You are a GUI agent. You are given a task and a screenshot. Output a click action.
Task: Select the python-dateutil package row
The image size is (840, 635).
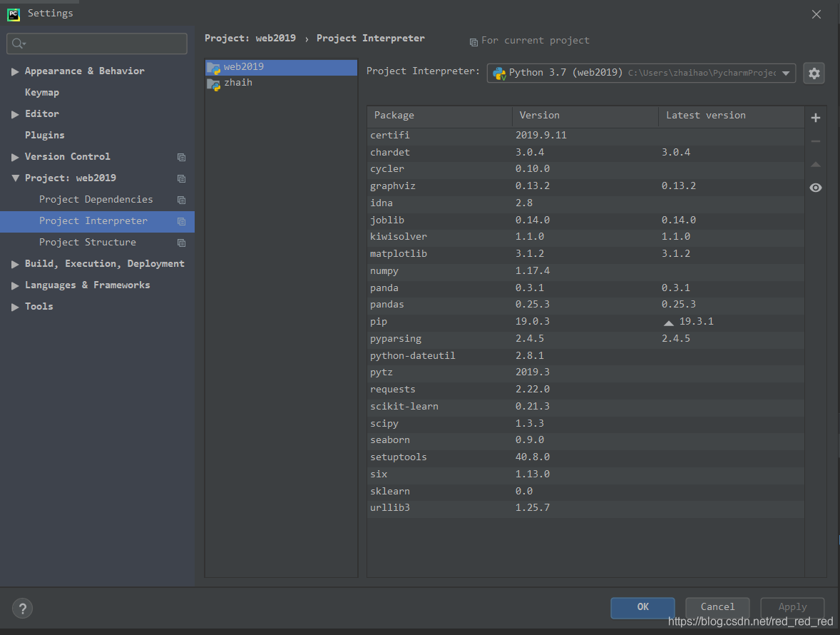tap(585, 356)
